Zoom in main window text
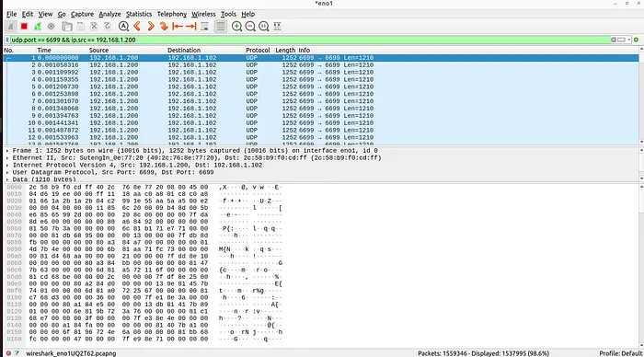Image resolution: width=644 pixels, height=357 pixels. click(x=236, y=27)
